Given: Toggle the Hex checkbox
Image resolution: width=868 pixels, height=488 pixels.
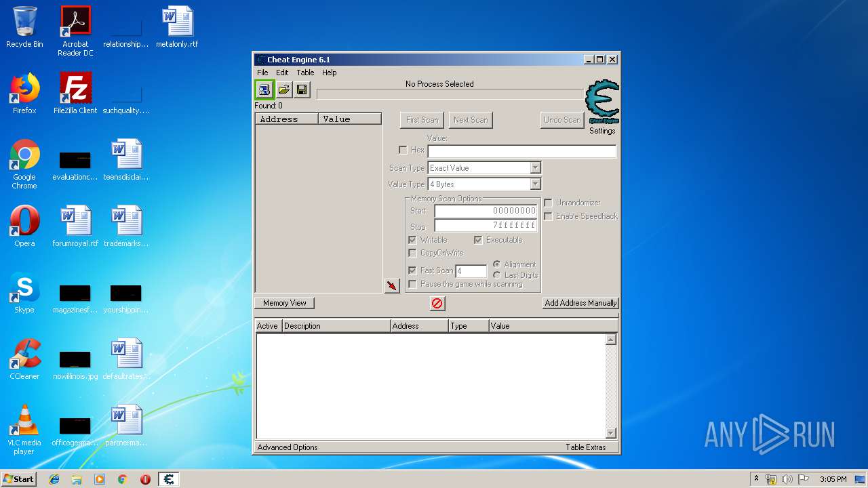Looking at the screenshot, I should point(403,150).
